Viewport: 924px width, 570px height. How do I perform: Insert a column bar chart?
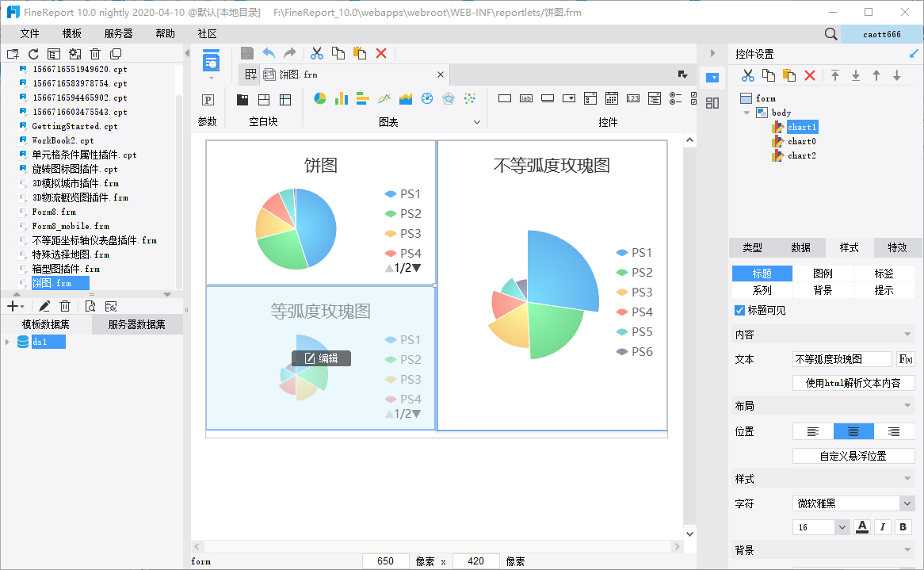342,98
